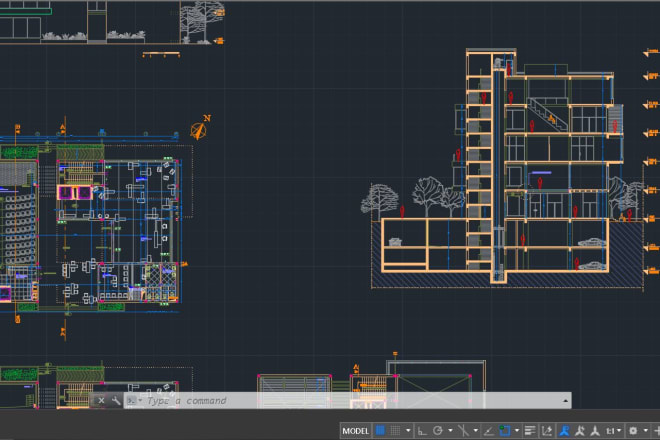Open object snap options dropdown arrow
This screenshot has width=660, height=440.
tap(517, 431)
